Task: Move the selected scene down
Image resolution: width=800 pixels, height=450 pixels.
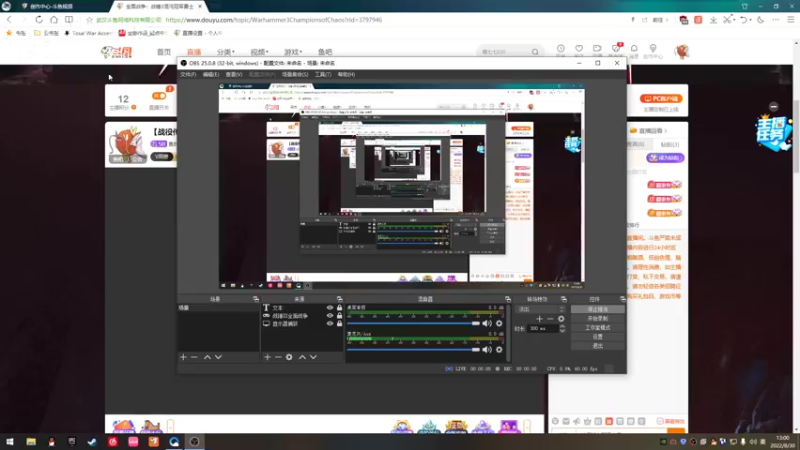Action: [218, 357]
